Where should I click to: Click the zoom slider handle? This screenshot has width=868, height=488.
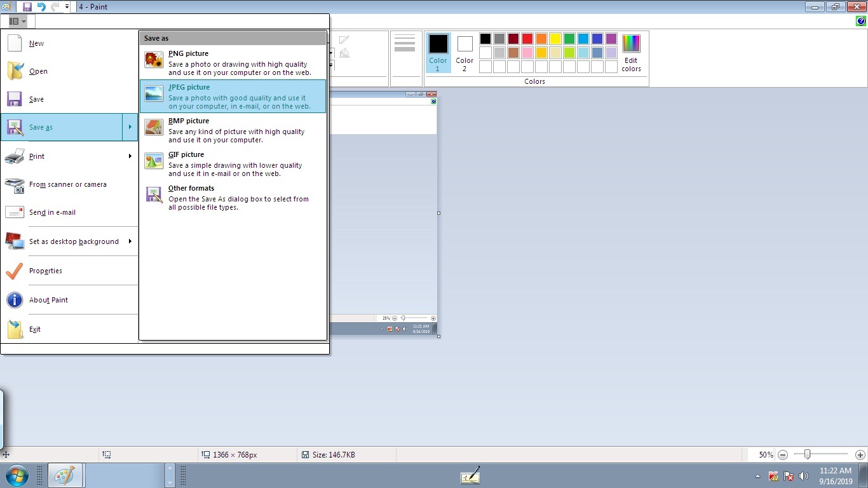[807, 454]
